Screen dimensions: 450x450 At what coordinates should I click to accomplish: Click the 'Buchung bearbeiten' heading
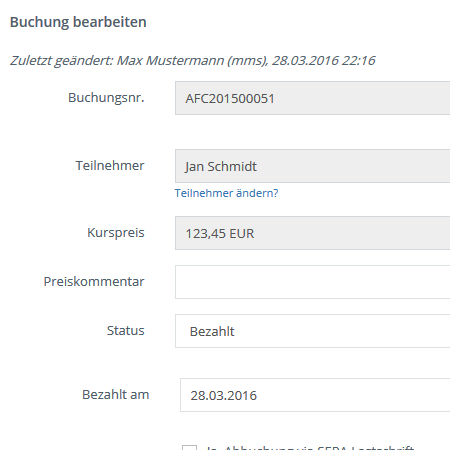78,22
